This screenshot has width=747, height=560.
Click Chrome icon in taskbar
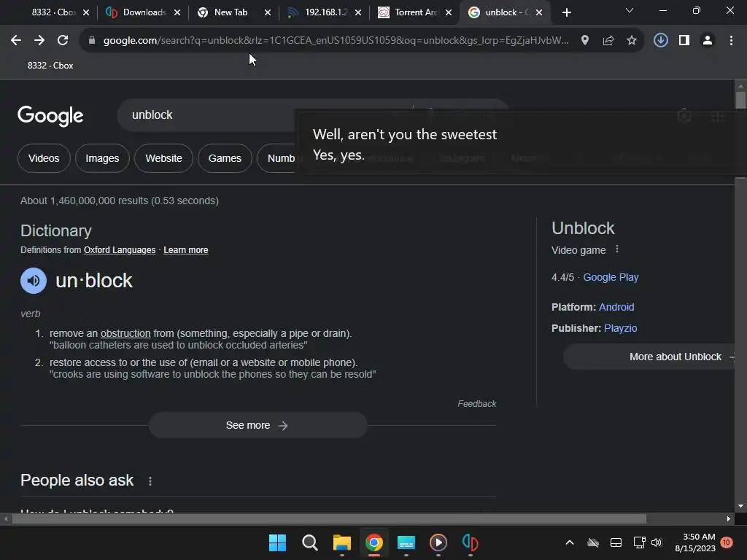pos(374,542)
